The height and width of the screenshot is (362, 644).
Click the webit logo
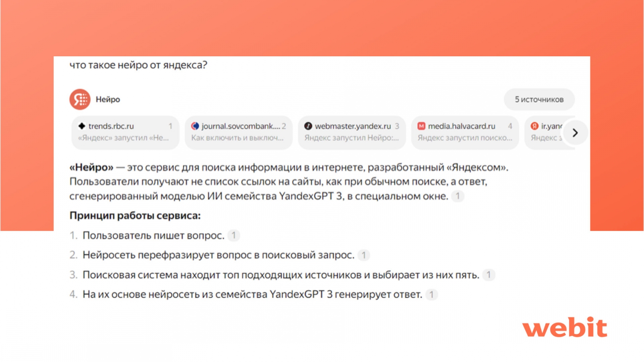(565, 327)
